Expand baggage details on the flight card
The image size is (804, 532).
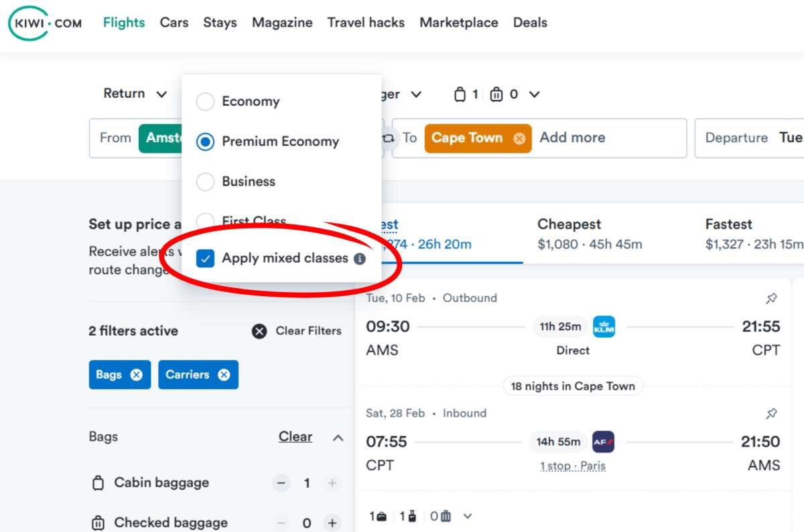466,516
